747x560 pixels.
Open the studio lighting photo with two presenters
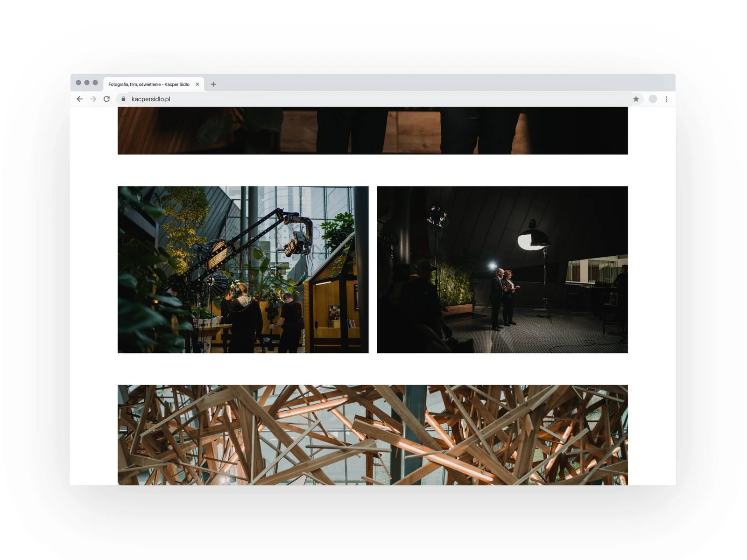coord(502,270)
